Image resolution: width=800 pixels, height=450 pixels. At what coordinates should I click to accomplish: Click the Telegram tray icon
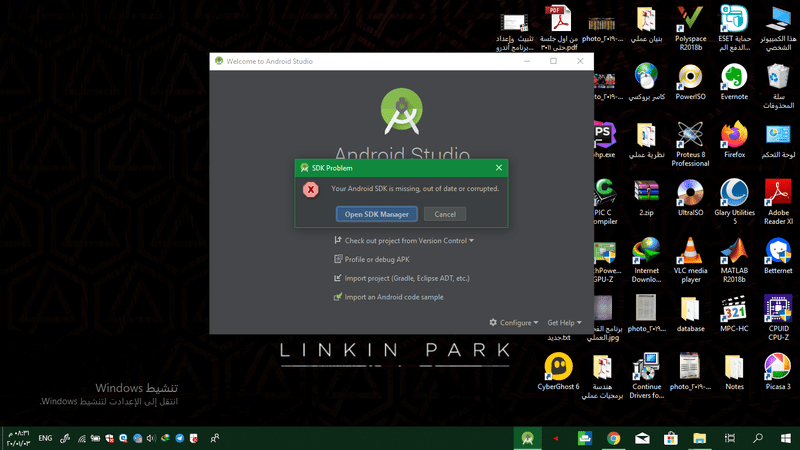[180, 438]
